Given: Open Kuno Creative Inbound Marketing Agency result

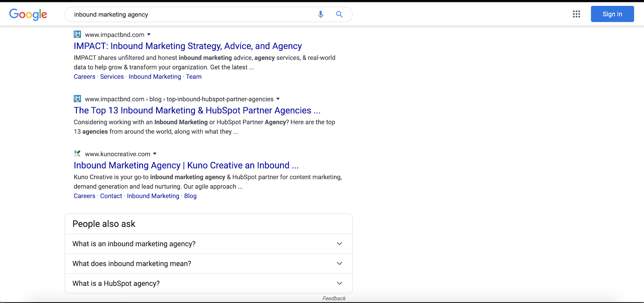Looking at the screenshot, I should coord(186,165).
